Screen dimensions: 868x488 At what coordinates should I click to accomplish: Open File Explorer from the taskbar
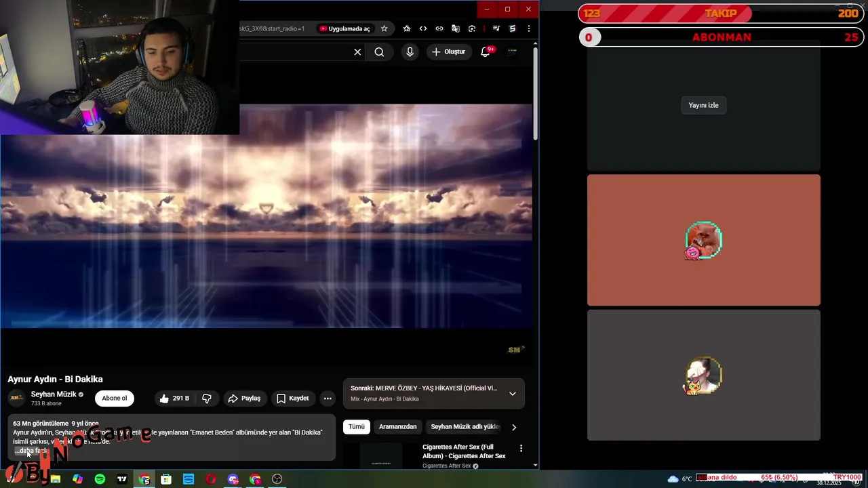[x=56, y=479]
